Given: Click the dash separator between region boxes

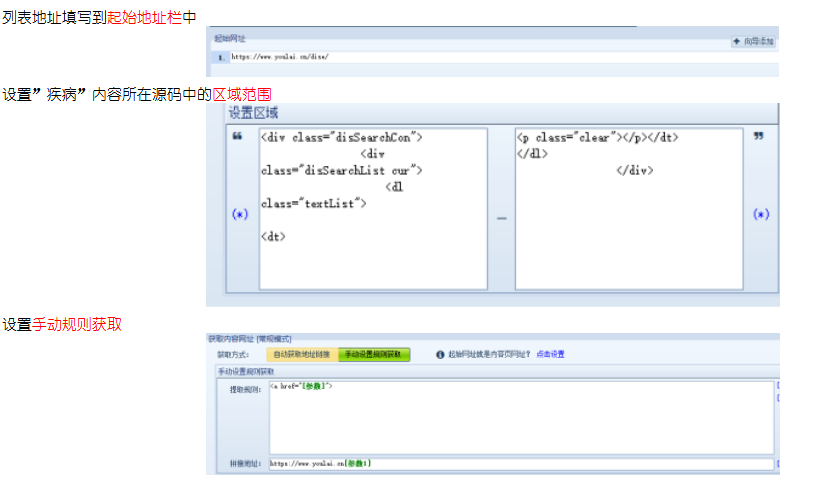Looking at the screenshot, I should click(501, 217).
